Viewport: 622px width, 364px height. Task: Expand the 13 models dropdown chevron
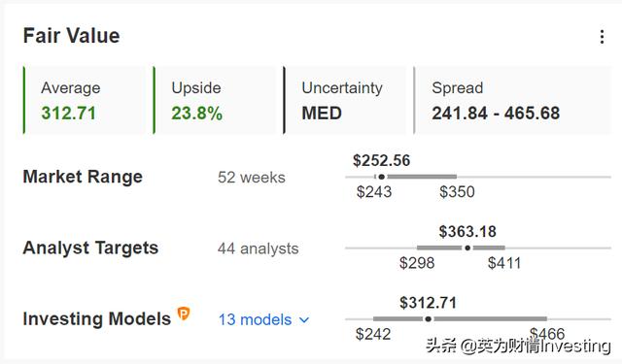pos(304,319)
